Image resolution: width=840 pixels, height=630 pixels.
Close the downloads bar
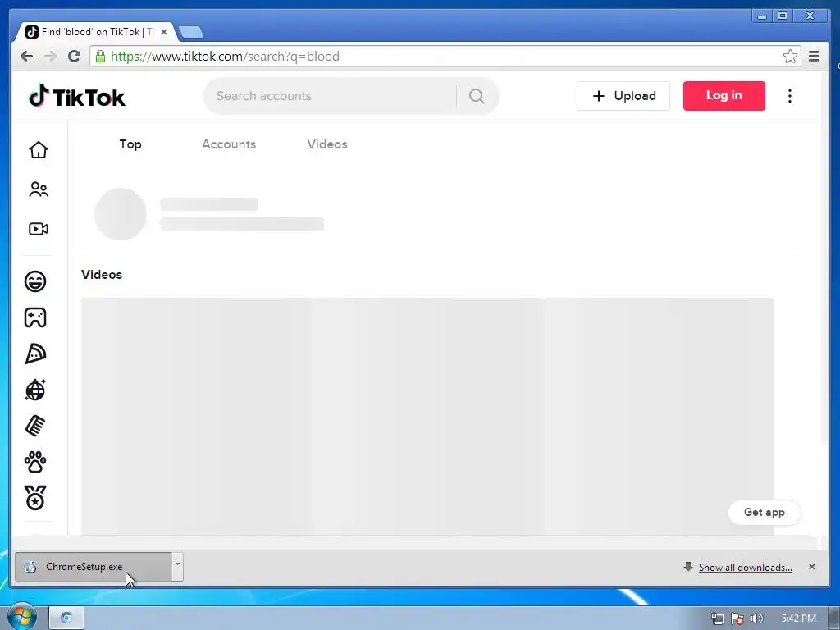coord(811,567)
